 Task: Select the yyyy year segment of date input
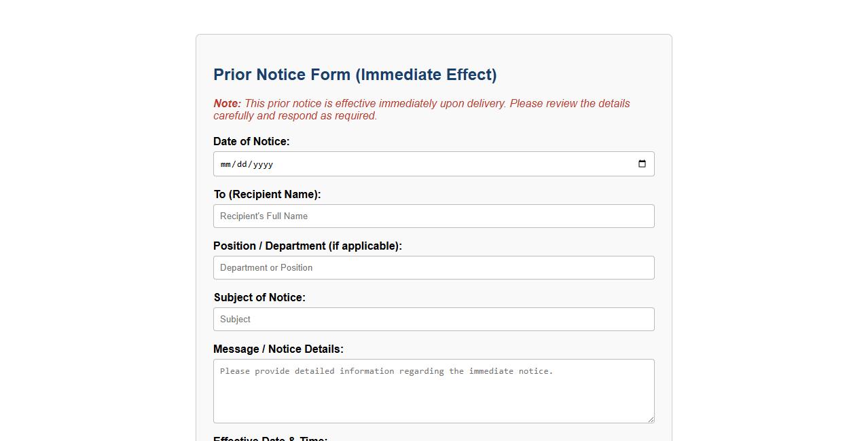tap(264, 164)
